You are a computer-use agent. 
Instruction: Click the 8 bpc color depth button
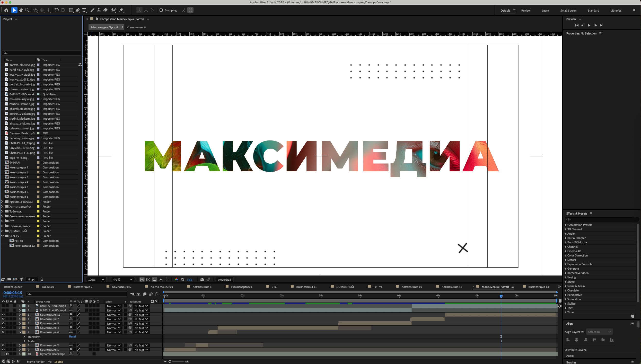tap(32, 279)
